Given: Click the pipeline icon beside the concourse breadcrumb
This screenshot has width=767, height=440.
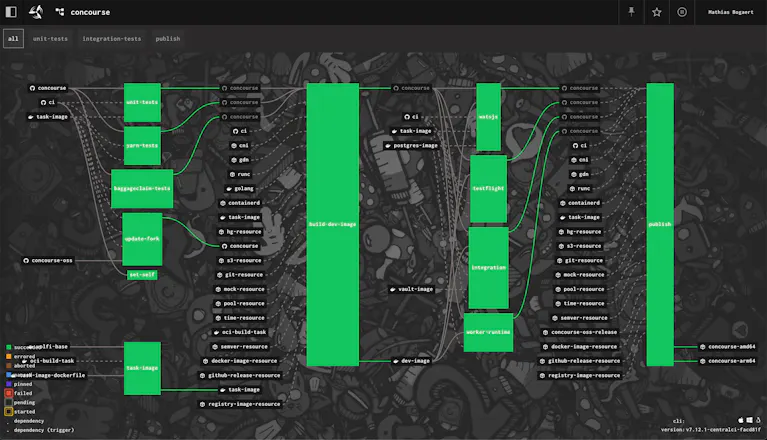Looking at the screenshot, I should tap(60, 12).
